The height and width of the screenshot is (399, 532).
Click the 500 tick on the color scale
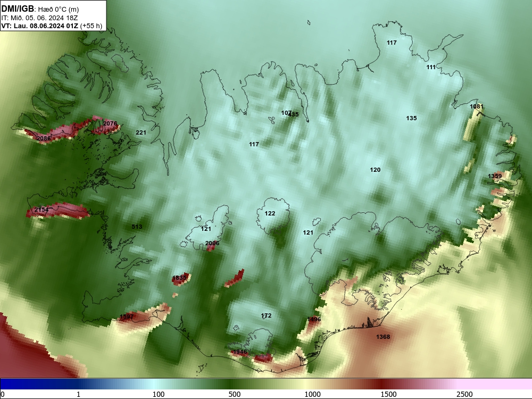pyautogui.click(x=234, y=394)
